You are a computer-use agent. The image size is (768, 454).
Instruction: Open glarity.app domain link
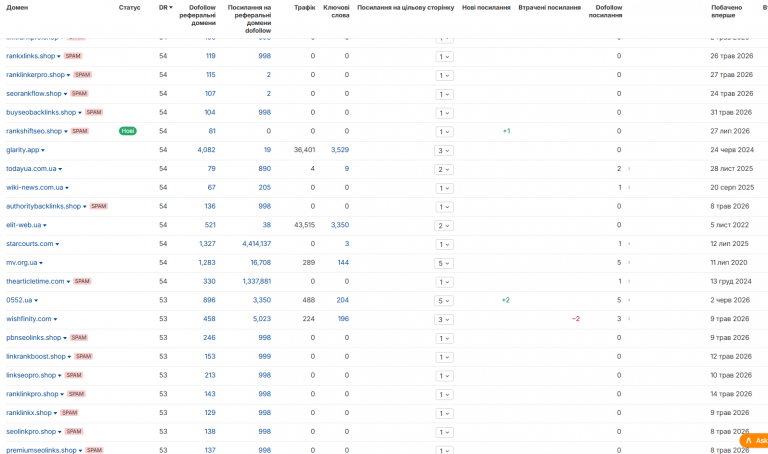23,150
